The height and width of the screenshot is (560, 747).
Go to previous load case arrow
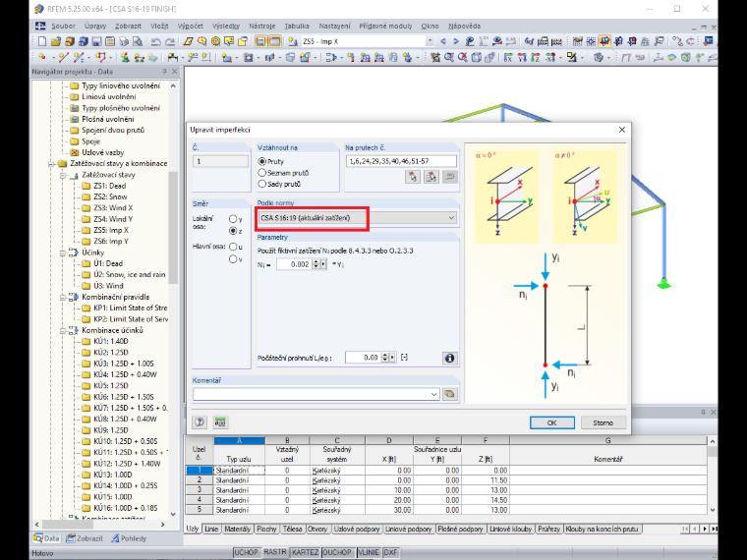tap(443, 41)
